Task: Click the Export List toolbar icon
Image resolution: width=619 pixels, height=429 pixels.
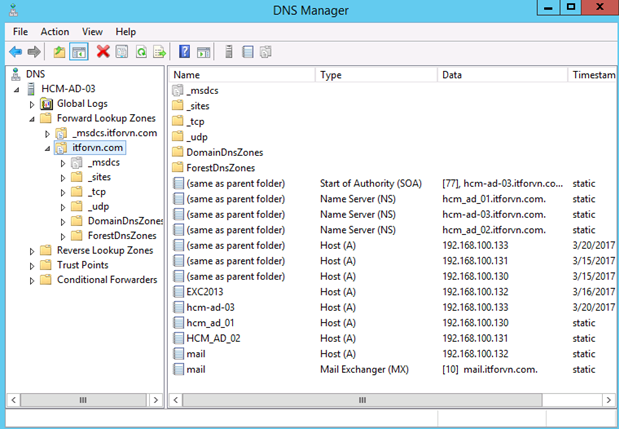Action: coord(159,51)
